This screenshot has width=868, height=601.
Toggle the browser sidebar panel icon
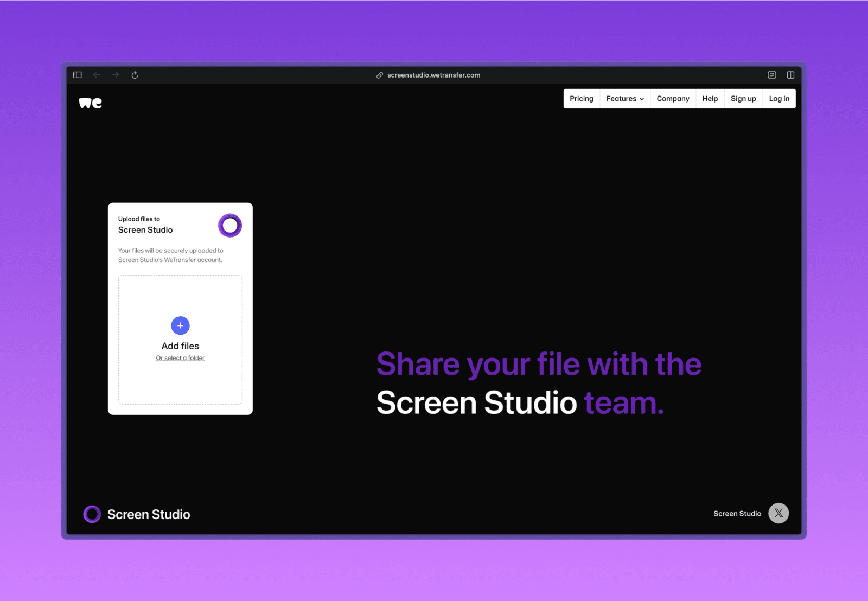coord(78,75)
